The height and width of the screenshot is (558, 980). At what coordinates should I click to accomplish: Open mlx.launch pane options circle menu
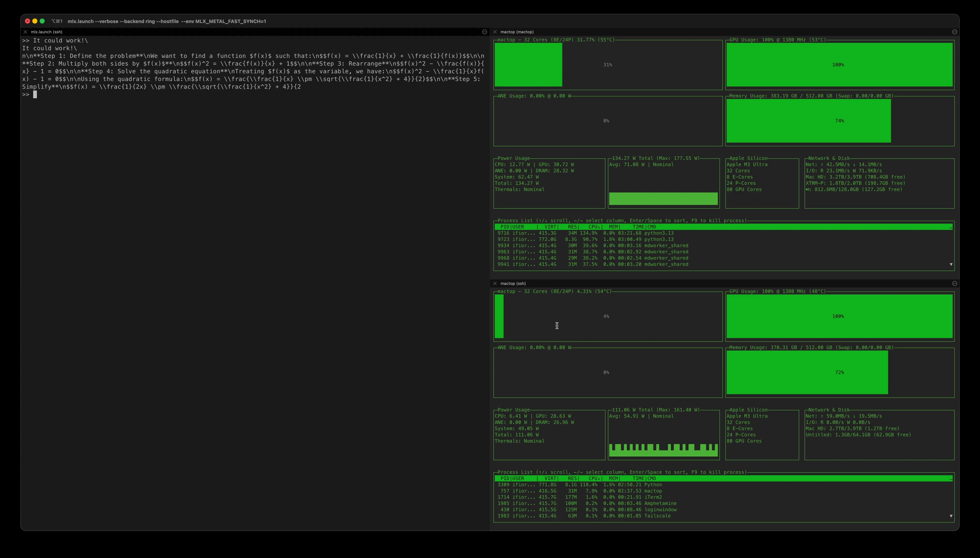click(x=484, y=32)
